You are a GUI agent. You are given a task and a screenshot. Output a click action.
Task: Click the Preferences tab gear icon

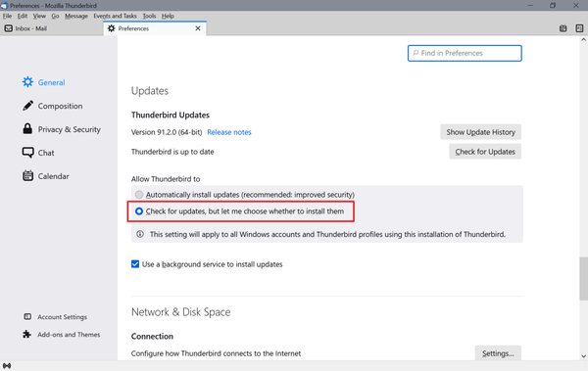(x=112, y=28)
